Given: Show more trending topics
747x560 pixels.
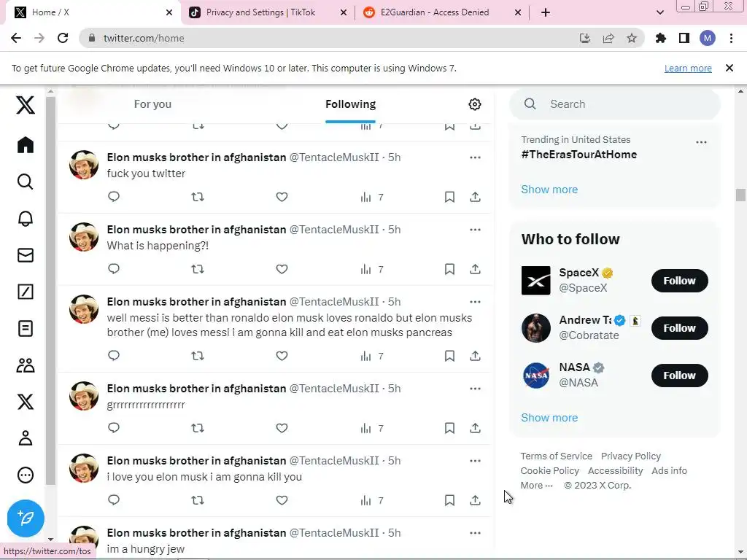Looking at the screenshot, I should pyautogui.click(x=549, y=190).
